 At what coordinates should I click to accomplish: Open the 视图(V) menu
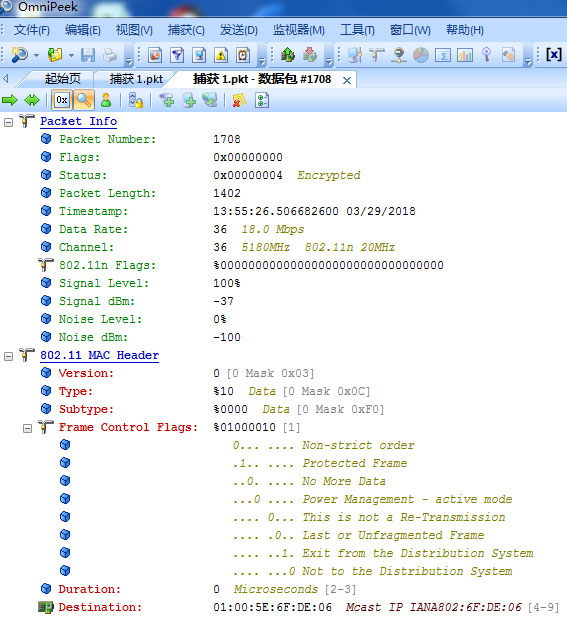(134, 30)
